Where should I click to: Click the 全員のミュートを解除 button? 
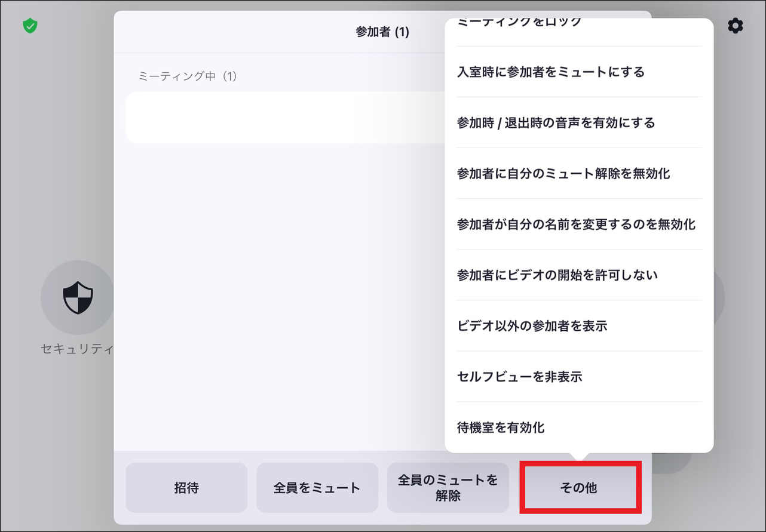448,488
